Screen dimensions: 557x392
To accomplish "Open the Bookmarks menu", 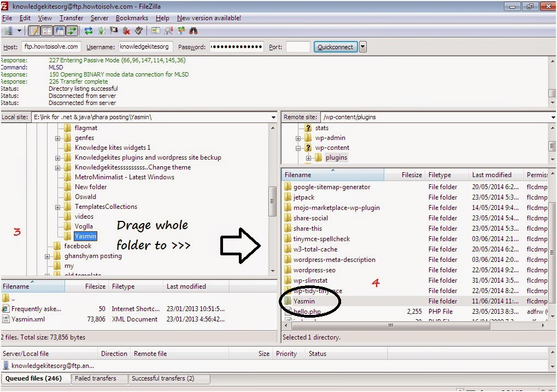I will click(132, 18).
